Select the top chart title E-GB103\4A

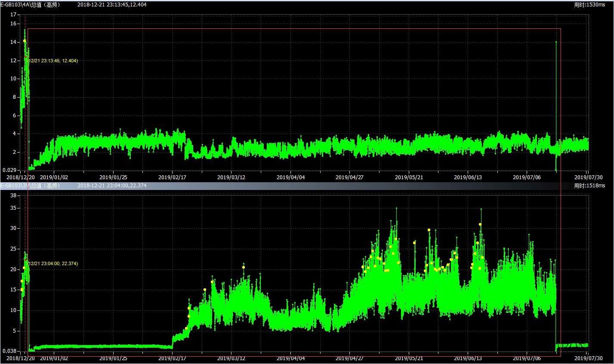pos(30,5)
